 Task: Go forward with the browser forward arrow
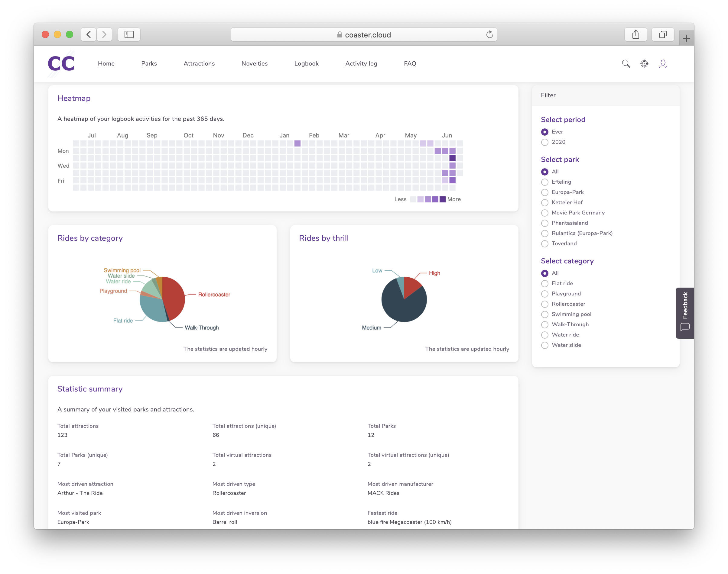[x=104, y=34]
